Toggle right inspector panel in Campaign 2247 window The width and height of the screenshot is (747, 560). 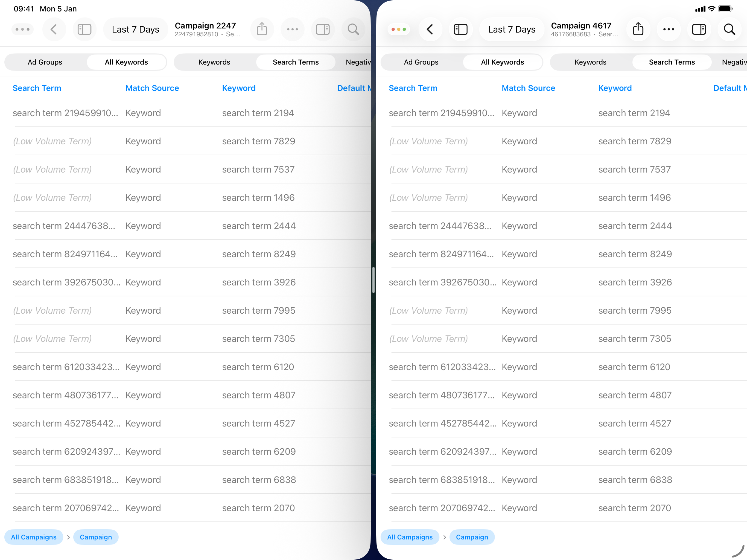point(323,29)
